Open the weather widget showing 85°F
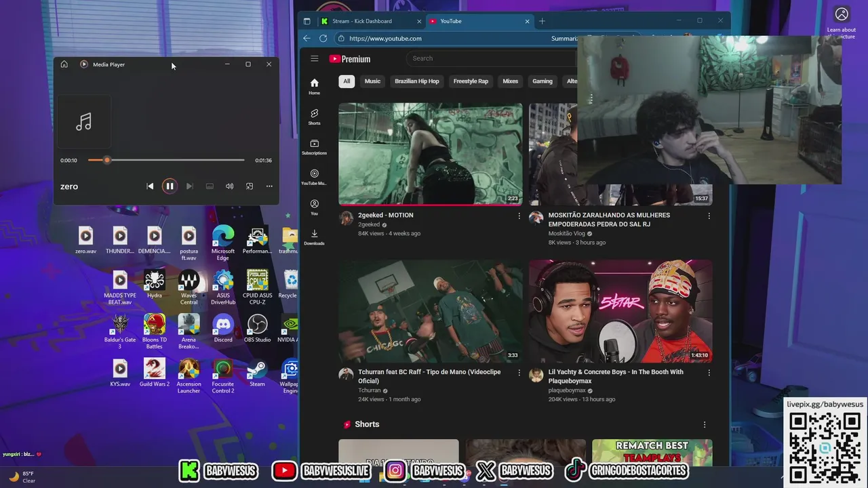The height and width of the screenshot is (488, 868). tap(22, 477)
